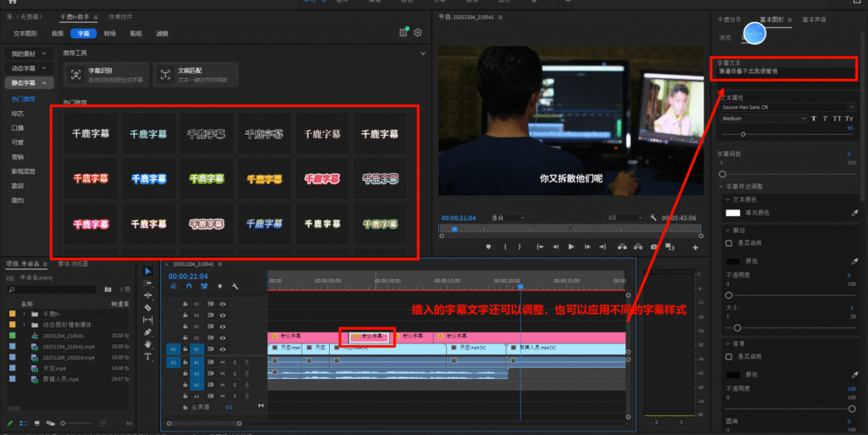Expand the 动态字幕 category
Viewport: 868px width, 435px height.
pyautogui.click(x=27, y=68)
